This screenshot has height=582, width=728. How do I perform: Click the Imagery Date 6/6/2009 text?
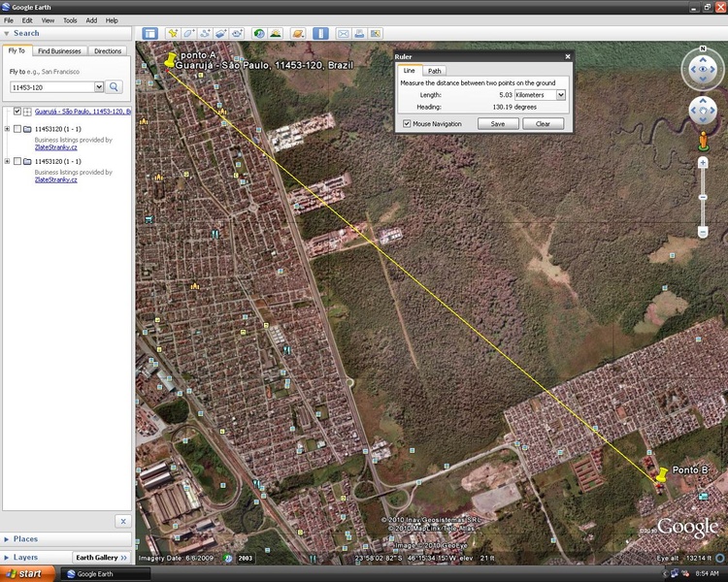click(176, 558)
